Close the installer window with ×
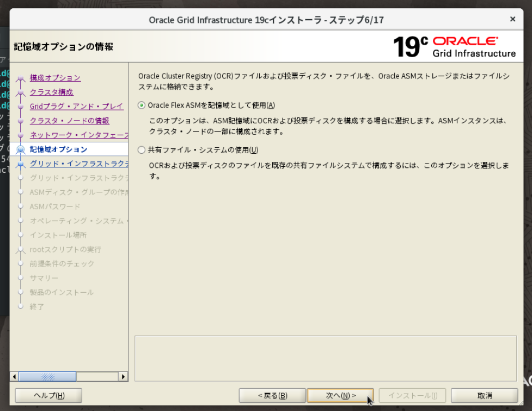 point(512,19)
